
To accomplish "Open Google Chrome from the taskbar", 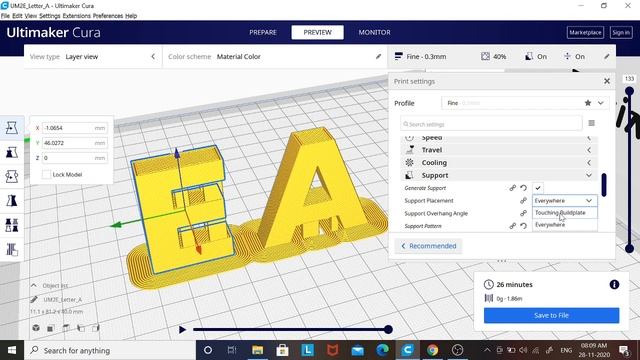I will pyautogui.click(x=432, y=350).
